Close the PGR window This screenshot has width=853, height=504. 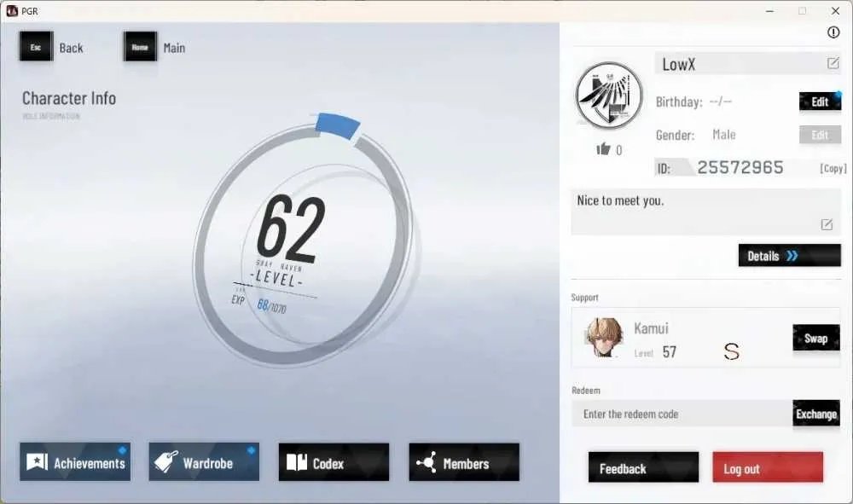836,11
